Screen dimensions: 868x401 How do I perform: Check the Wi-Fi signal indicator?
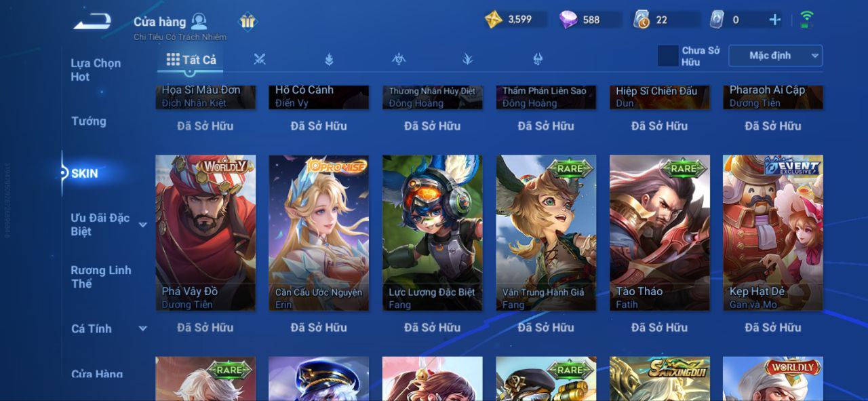(806, 20)
